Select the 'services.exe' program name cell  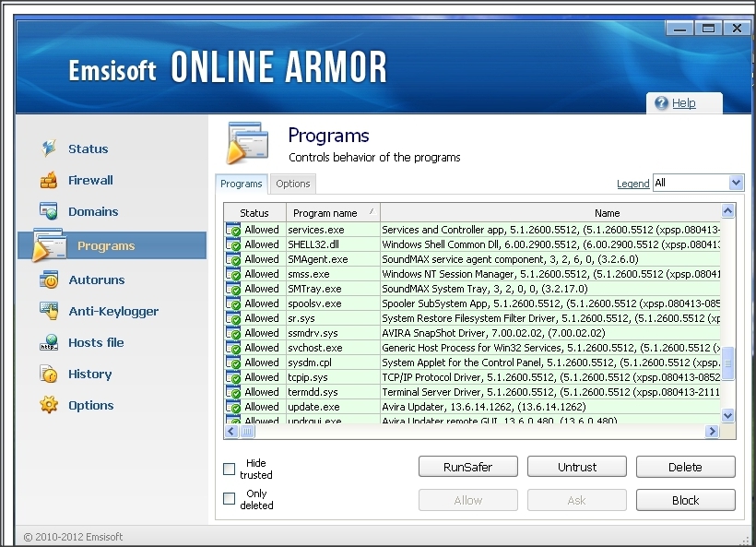click(333, 230)
